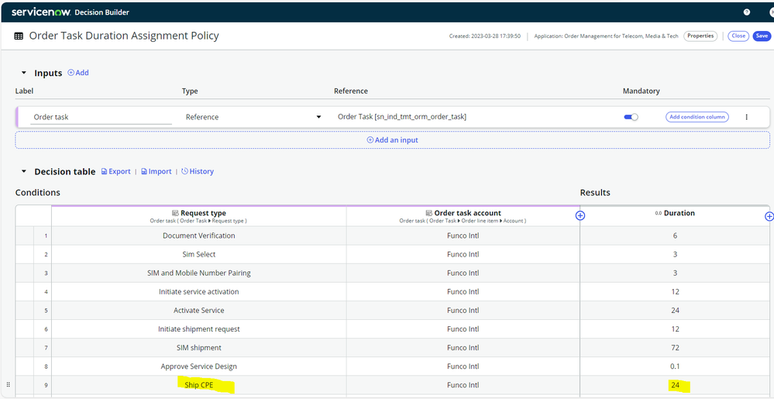Click the Order task account column header
Image resolution: width=774 pixels, height=399 pixels.
(463, 216)
